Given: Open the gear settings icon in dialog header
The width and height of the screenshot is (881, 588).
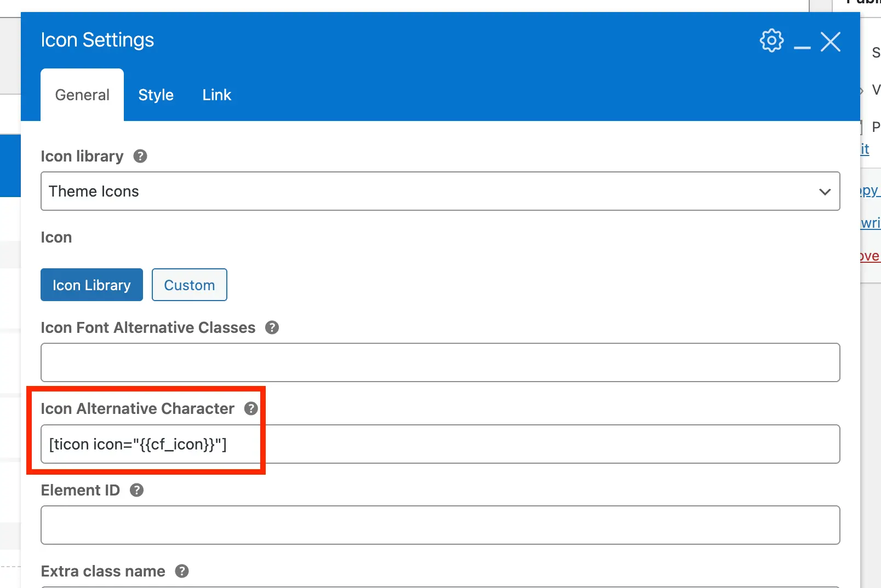Looking at the screenshot, I should coord(771,41).
